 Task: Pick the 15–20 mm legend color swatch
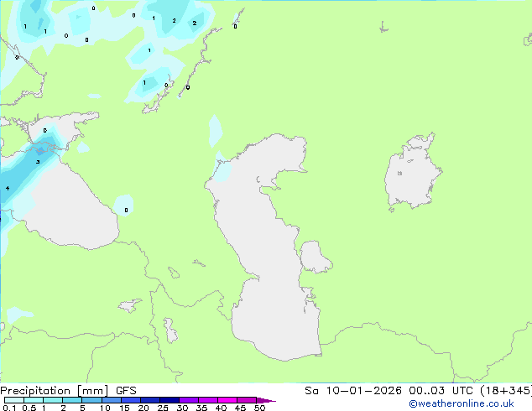tap(131, 400)
